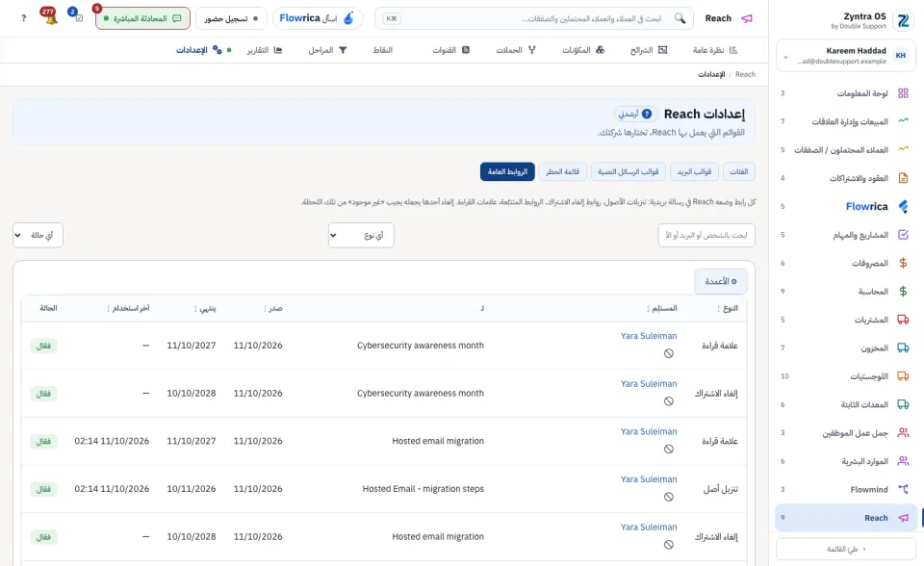Open Yara Suleiman link in first row
924x566 pixels.
pyautogui.click(x=648, y=336)
